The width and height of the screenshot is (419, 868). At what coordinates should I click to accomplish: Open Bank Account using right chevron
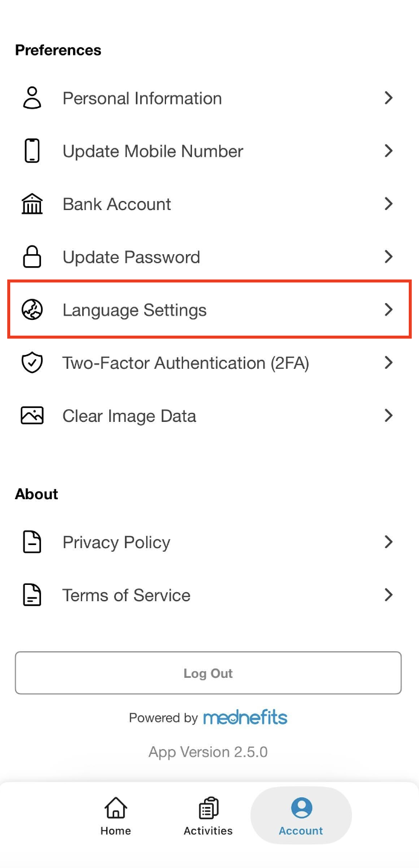pos(389,204)
